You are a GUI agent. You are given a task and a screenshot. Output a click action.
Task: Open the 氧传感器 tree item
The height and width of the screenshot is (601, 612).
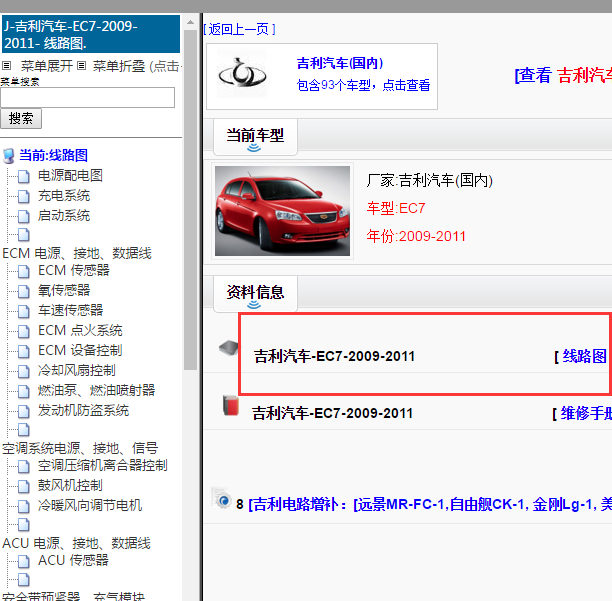click(64, 290)
